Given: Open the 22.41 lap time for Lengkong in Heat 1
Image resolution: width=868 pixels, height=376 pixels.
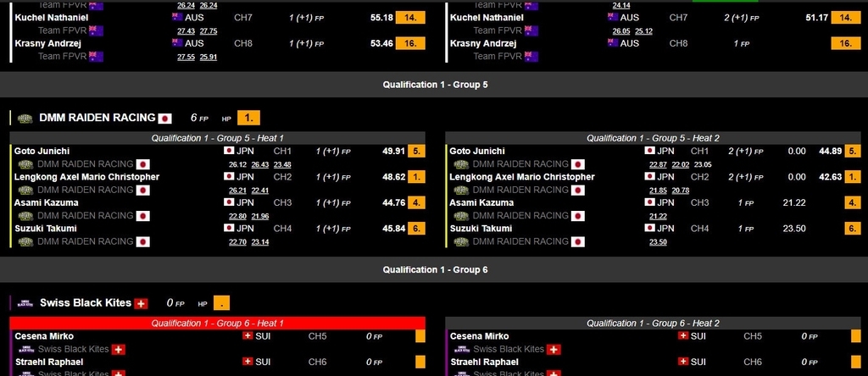Looking at the screenshot, I should coord(259,191).
